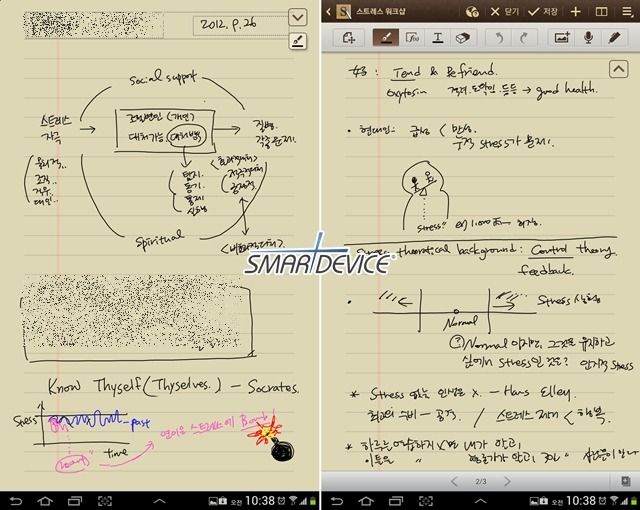Tap the bomb drawing on left note
Image resolution: width=640 pixels, height=510 pixels.
282,451
